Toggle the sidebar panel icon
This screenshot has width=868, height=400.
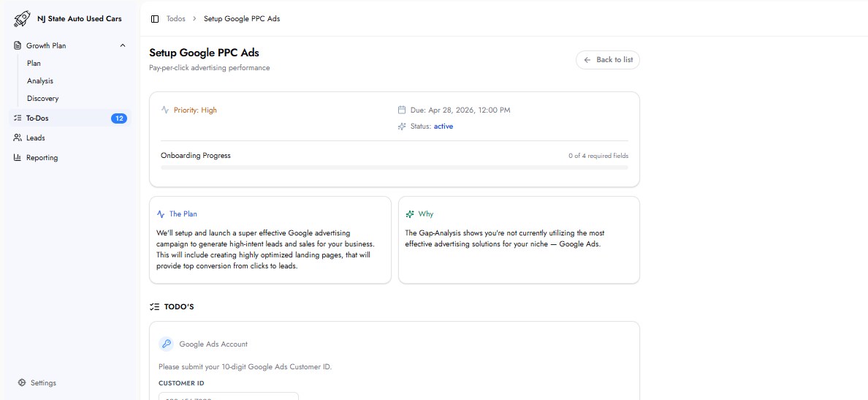(155, 19)
